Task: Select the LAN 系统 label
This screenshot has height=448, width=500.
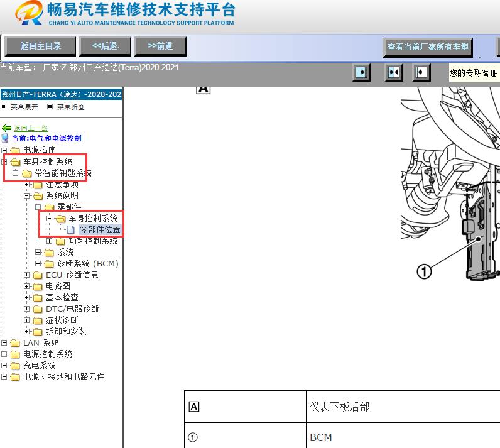Action: (41, 343)
